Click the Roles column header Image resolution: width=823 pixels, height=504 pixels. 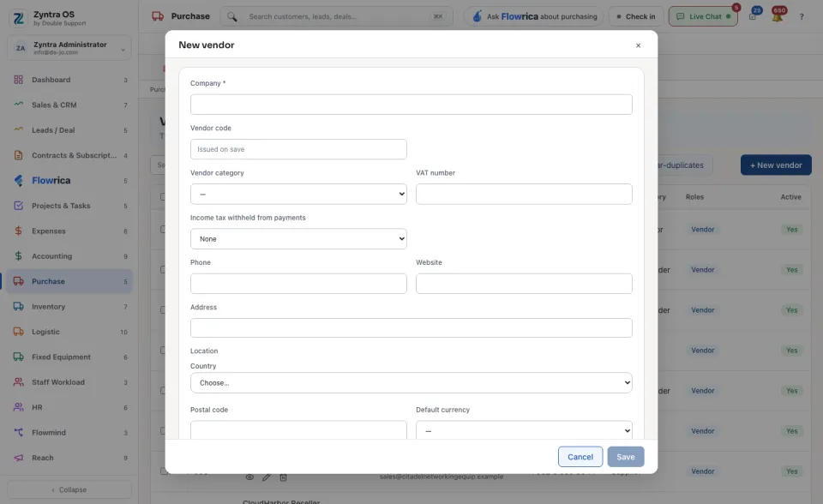(x=694, y=197)
